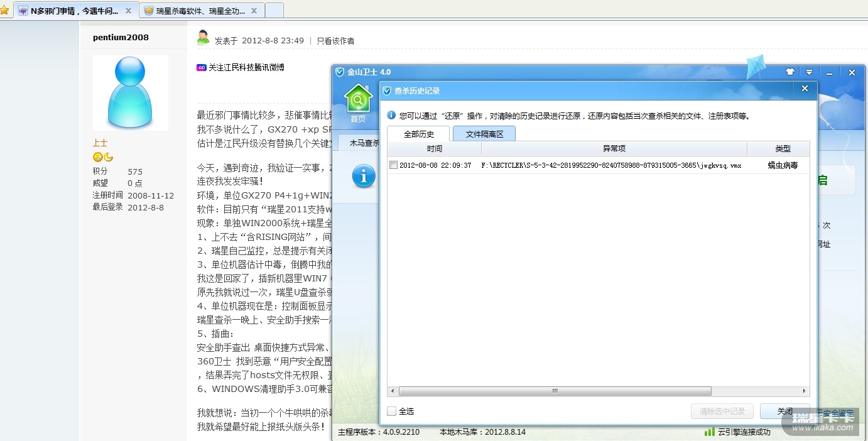868x441 pixels.
Task: Click the blue info icon in 金山卫士 panel
Action: click(364, 176)
